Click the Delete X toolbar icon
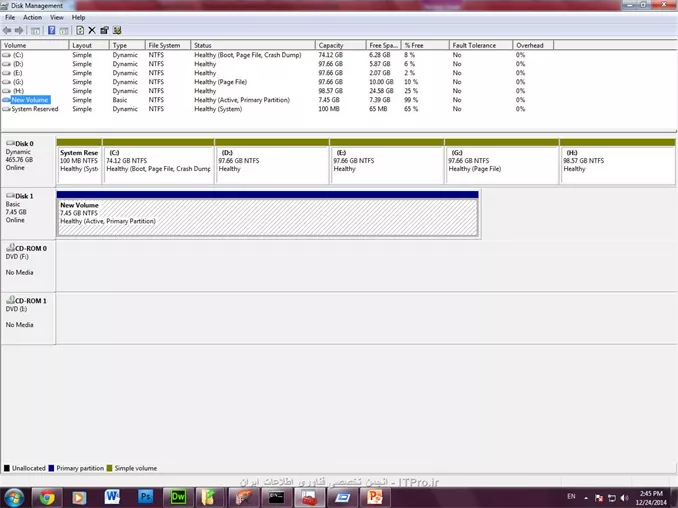Screen dimensions: 678x508 coord(92,30)
